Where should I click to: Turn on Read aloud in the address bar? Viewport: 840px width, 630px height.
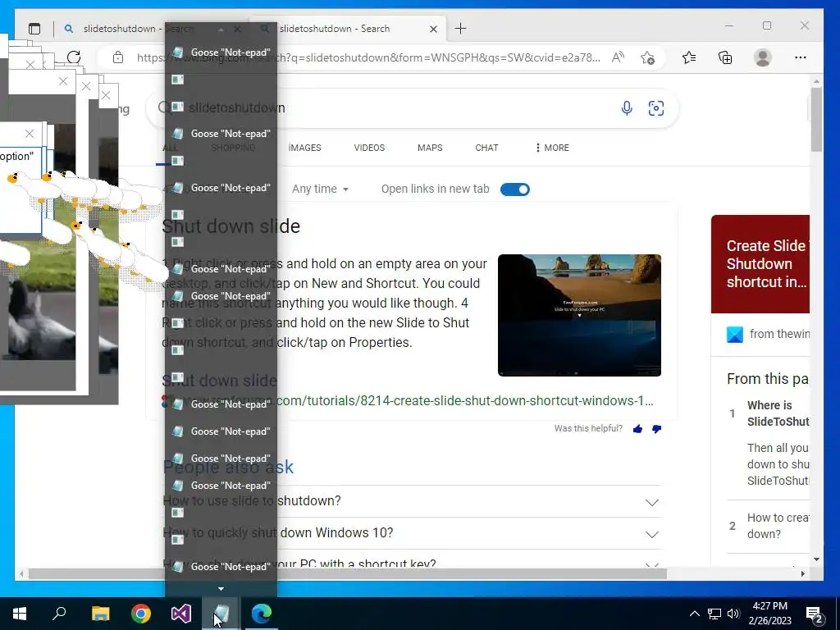point(618,57)
